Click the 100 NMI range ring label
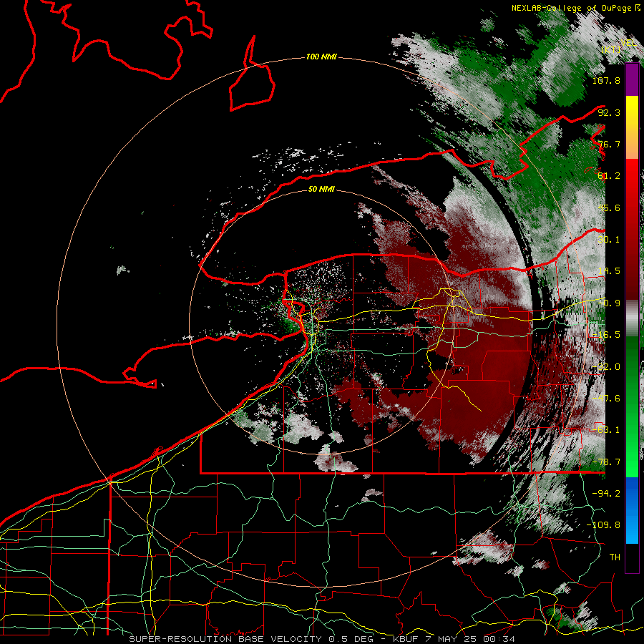The height and width of the screenshot is (644, 644). pyautogui.click(x=321, y=57)
